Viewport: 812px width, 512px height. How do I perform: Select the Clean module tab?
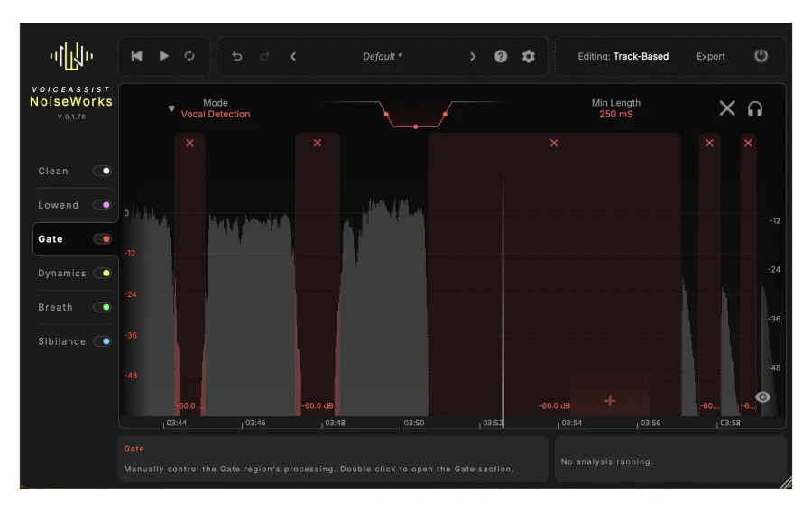53,171
